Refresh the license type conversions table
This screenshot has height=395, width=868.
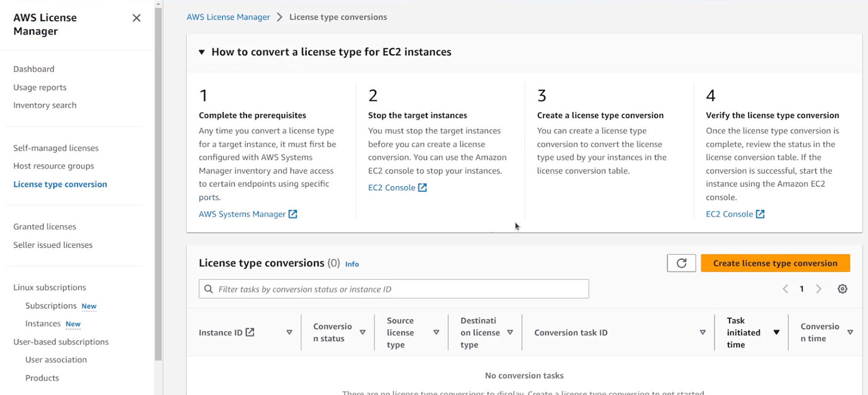[x=681, y=263]
